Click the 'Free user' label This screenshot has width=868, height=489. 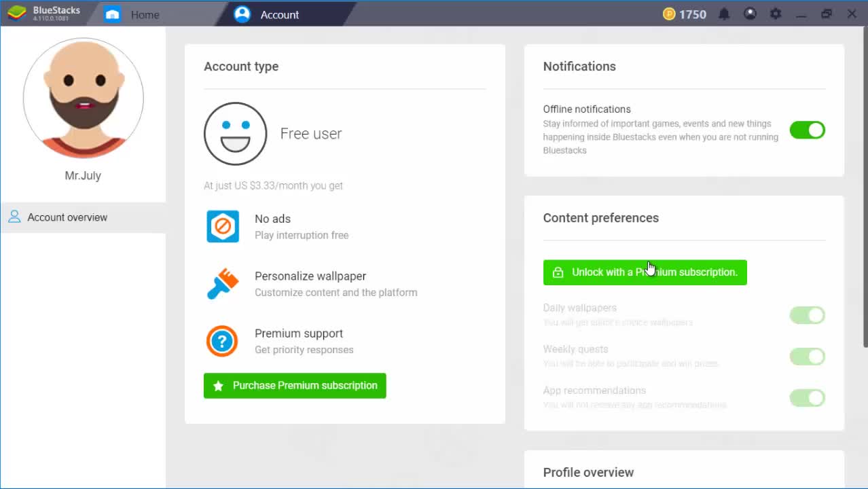pos(311,134)
